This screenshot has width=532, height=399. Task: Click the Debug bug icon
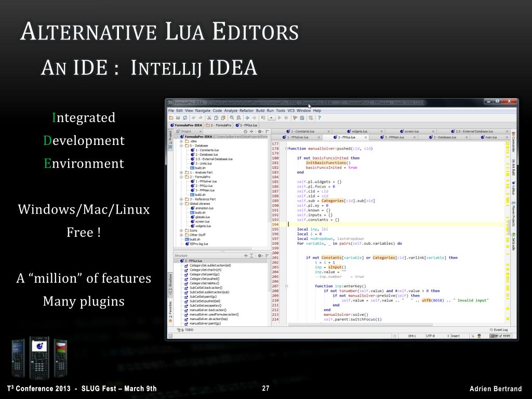tap(286, 118)
